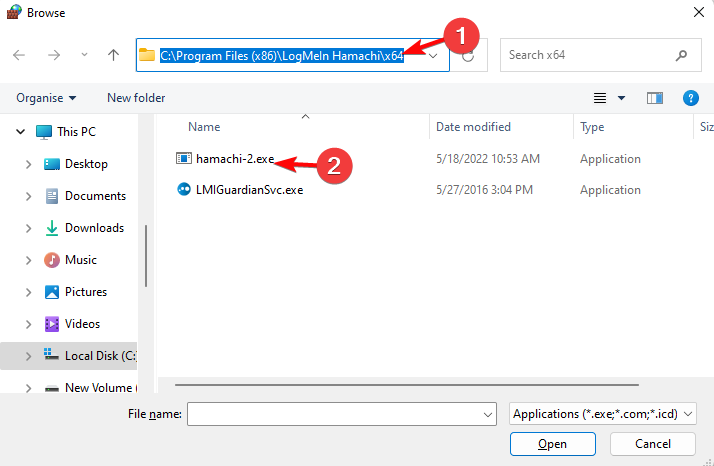Expand the Music tree node
714x466 pixels.
[28, 260]
